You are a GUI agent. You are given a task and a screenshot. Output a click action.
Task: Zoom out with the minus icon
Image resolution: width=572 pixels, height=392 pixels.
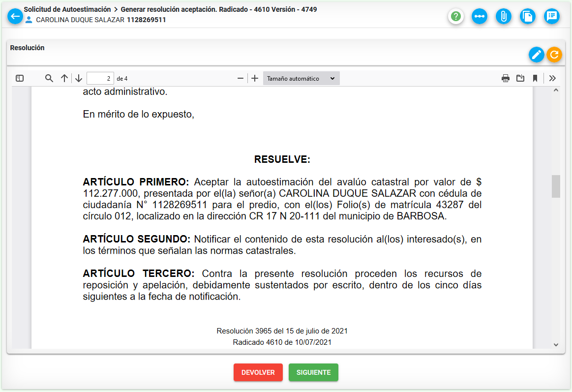point(240,78)
